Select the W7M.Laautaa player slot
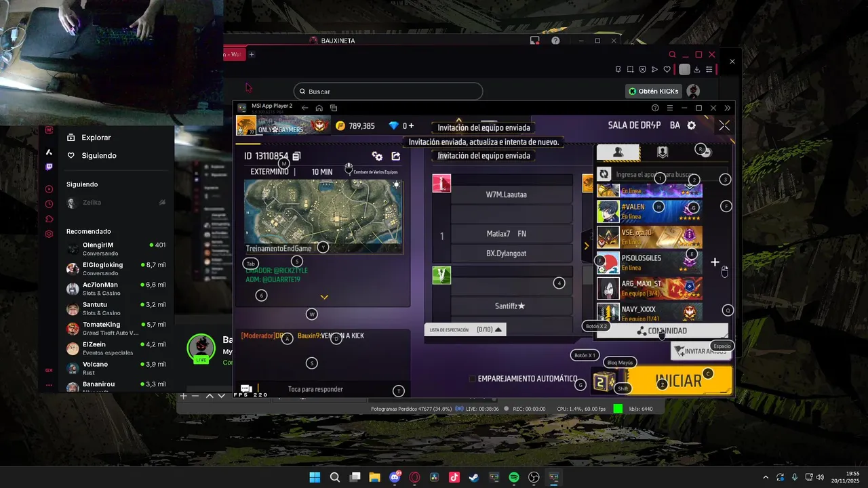Image resolution: width=868 pixels, height=488 pixels. coord(512,195)
